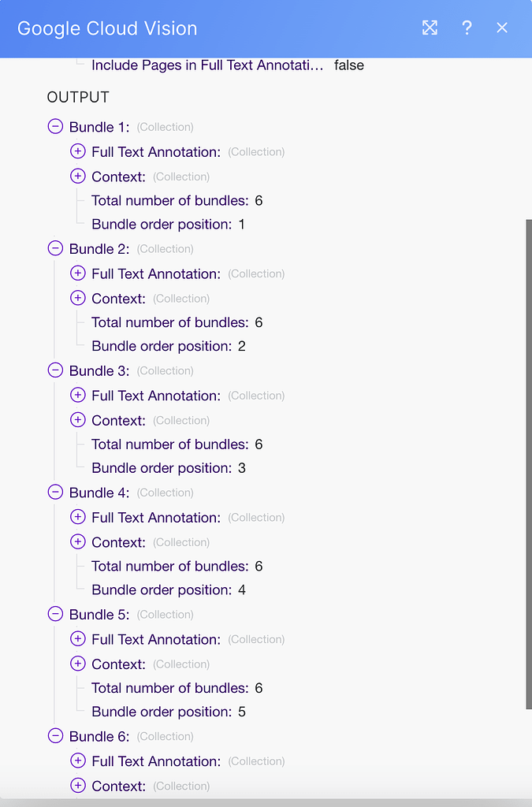
Task: Expand Context under Bundle 6
Action: 77,786
